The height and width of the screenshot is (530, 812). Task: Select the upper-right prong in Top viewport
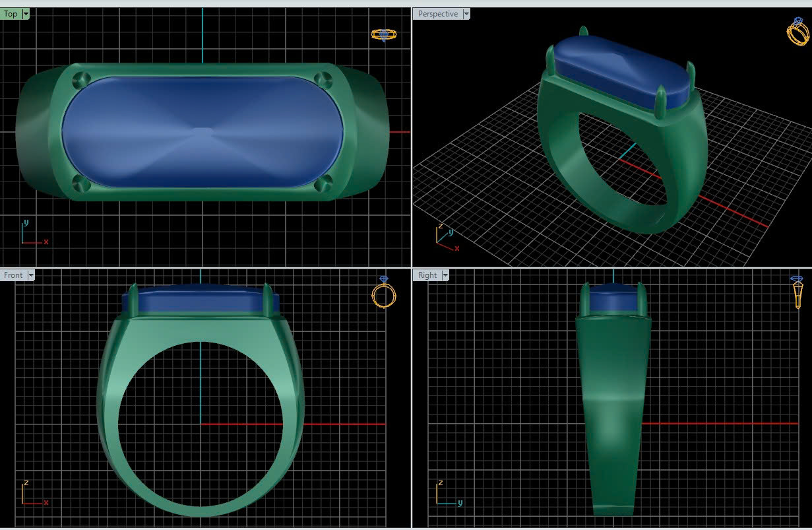pyautogui.click(x=323, y=80)
